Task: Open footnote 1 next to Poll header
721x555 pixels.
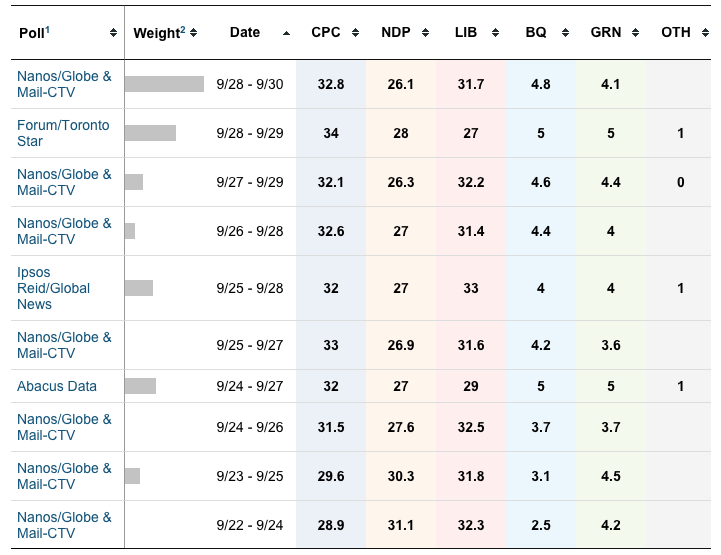Action: 48,29
